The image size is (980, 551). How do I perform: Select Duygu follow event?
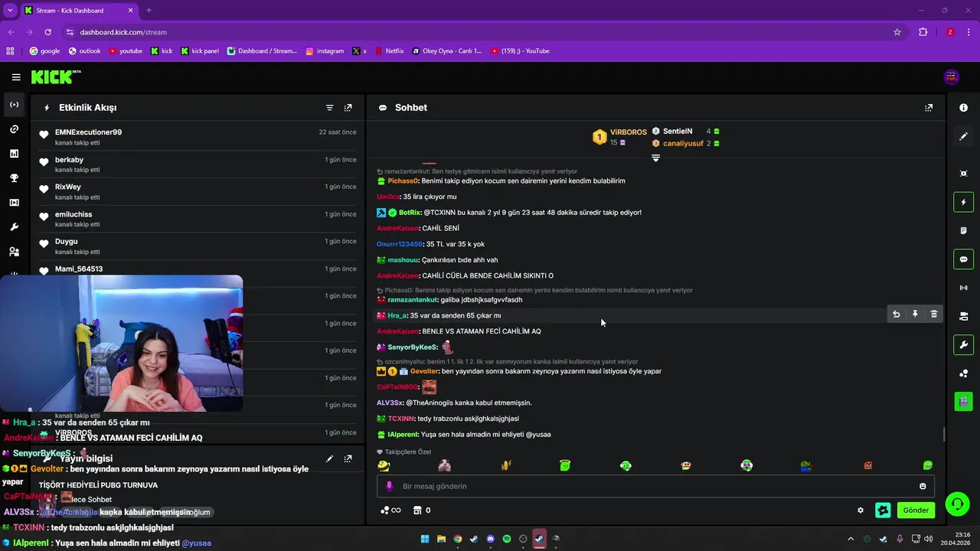coord(198,246)
